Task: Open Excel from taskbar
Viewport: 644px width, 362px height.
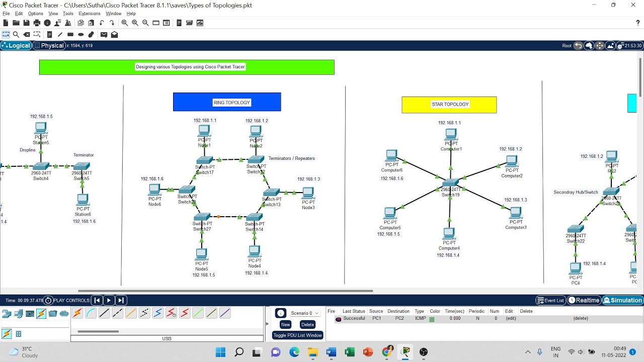Action: [x=350, y=352]
